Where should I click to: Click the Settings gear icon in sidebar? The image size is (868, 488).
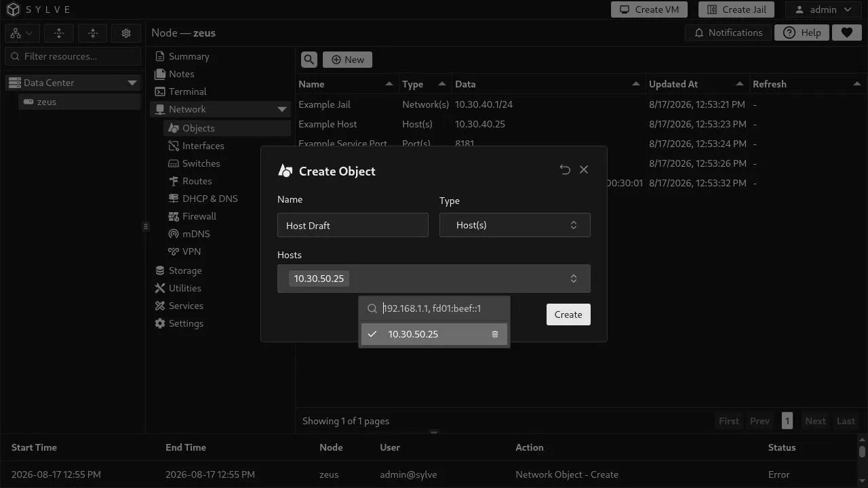(x=160, y=323)
